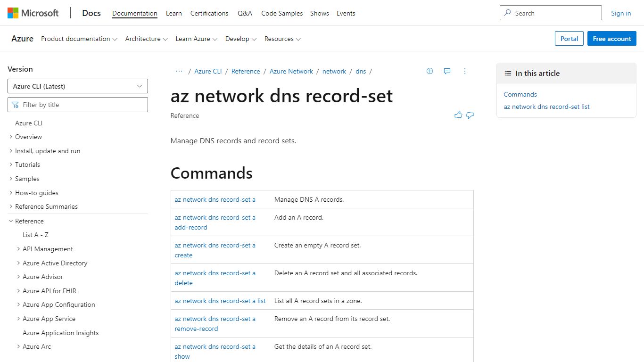Expand the Azure API for FHIR node
The image size is (644, 362).
pyautogui.click(x=18, y=291)
